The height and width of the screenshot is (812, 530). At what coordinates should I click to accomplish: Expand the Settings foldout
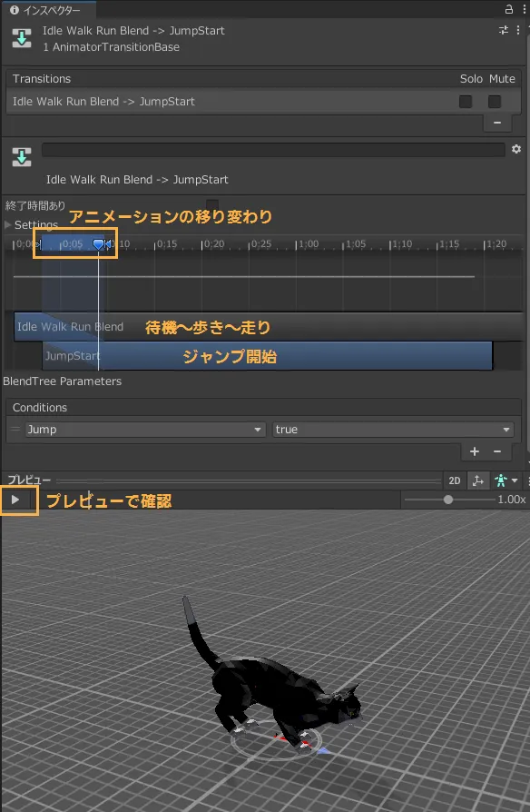pyautogui.click(x=8, y=224)
